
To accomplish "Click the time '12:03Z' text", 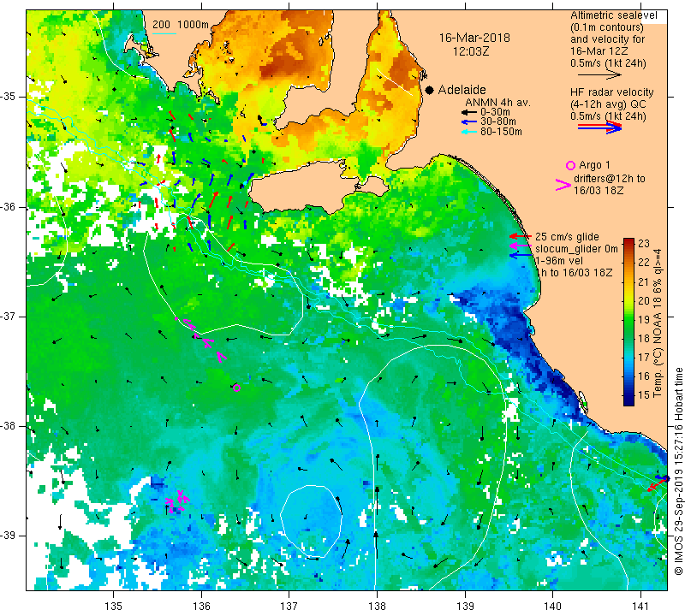I will (x=470, y=51).
